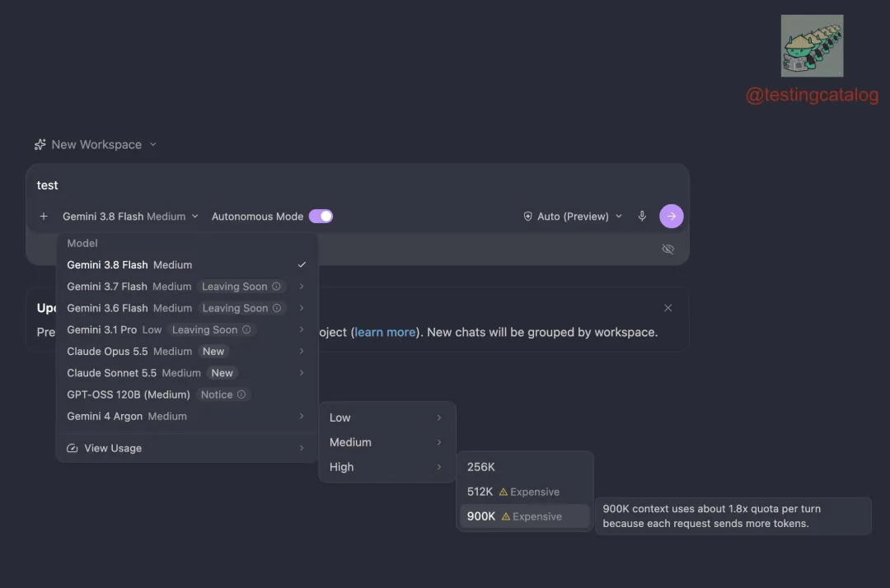
Task: Choose Claude Sonnet 5.5 model
Action: coord(187,372)
